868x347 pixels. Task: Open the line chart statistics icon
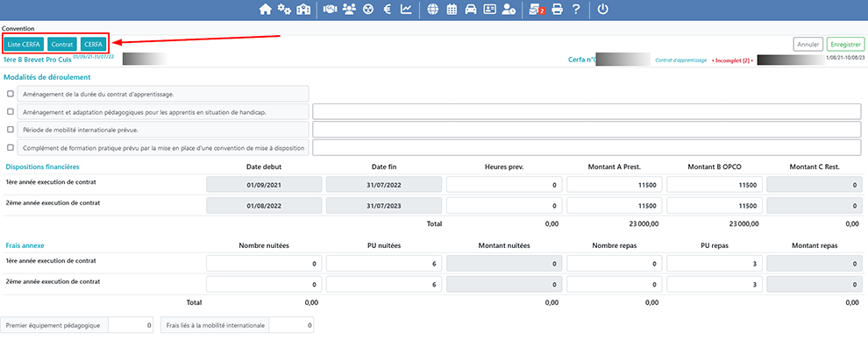pyautogui.click(x=406, y=10)
